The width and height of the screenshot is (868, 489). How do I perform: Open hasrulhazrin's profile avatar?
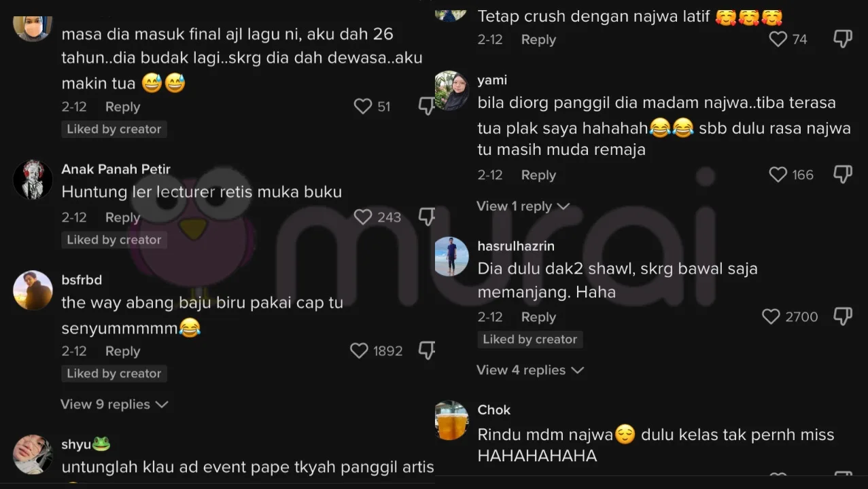coord(451,257)
